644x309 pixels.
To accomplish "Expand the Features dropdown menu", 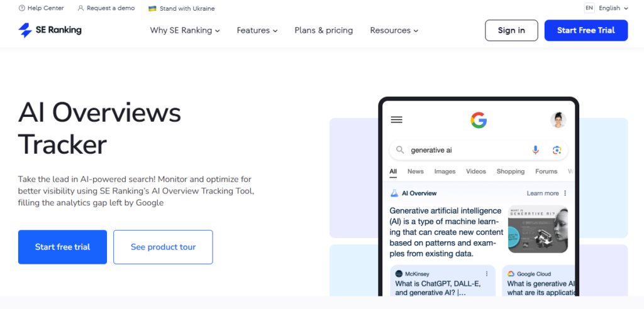I will coord(257,30).
